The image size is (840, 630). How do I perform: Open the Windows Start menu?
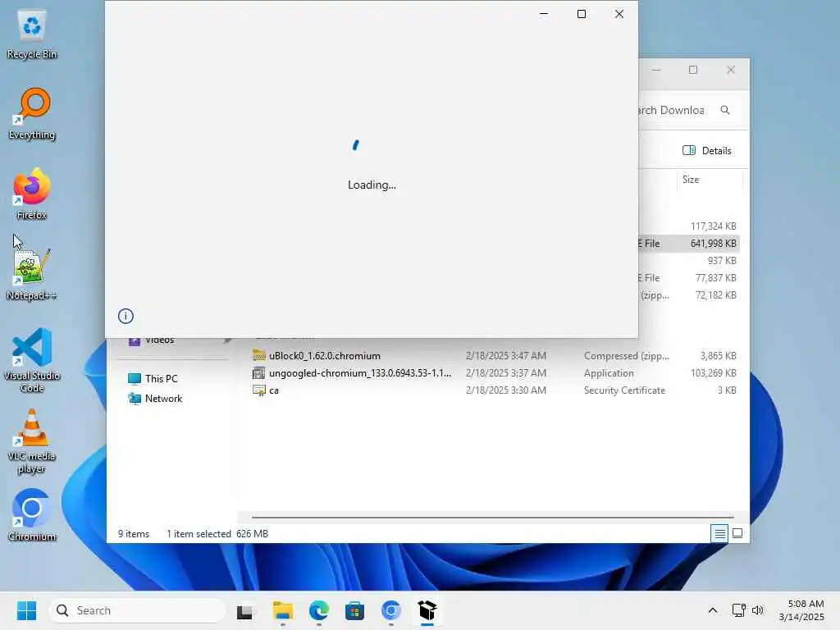coord(26,610)
